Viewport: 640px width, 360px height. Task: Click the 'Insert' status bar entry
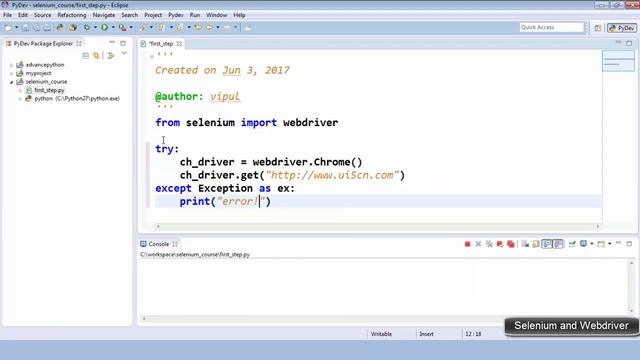tap(427, 334)
